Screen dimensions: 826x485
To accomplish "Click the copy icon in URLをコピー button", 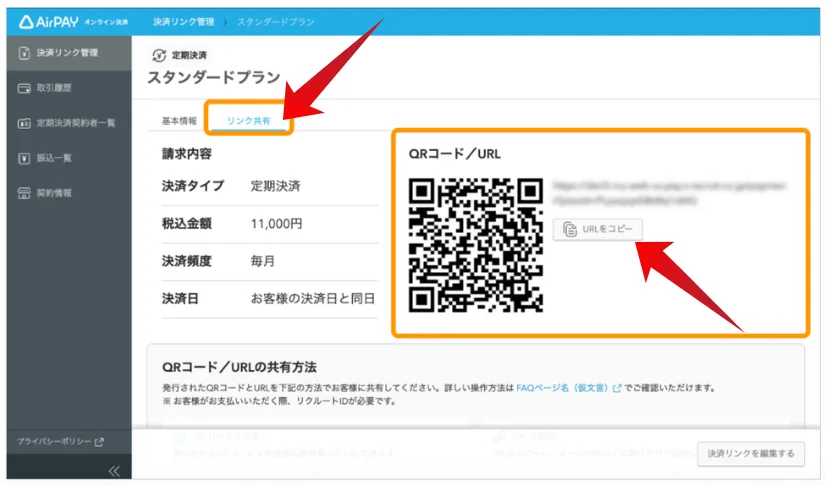I will [569, 229].
